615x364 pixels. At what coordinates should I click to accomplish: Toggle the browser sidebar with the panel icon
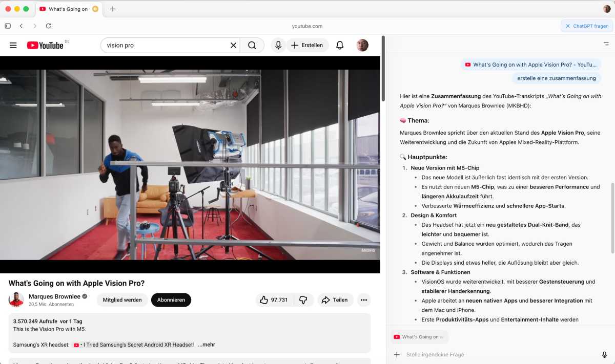click(7, 26)
